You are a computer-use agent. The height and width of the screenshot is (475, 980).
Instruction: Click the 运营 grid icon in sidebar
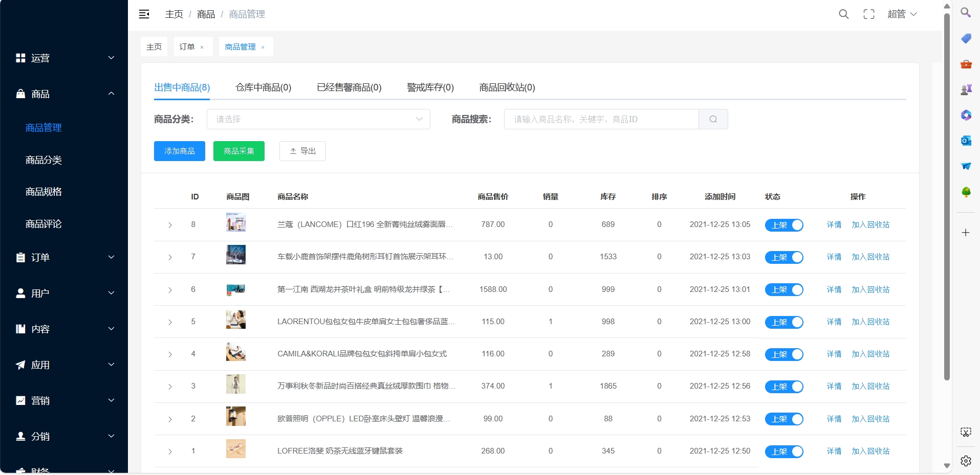[x=20, y=58]
